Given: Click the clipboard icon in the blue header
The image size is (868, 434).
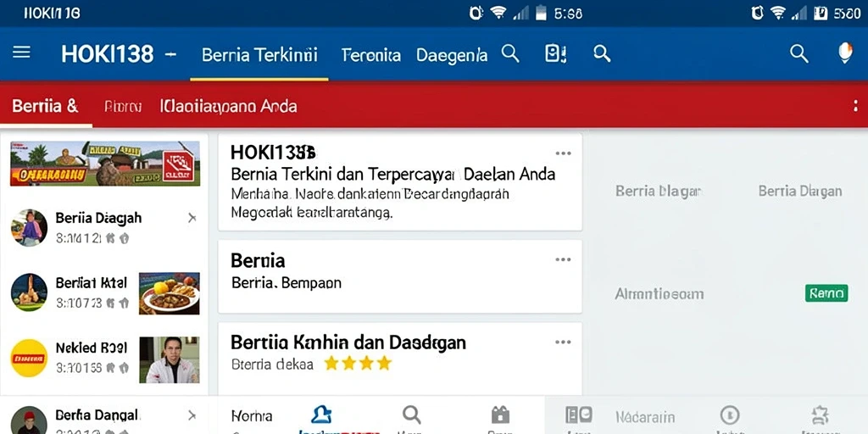Looking at the screenshot, I should coord(555,53).
